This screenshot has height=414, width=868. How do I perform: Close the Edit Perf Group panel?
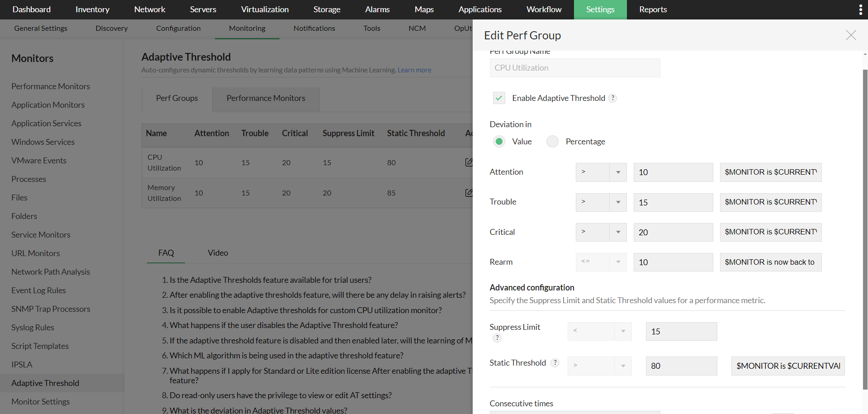coord(851,35)
